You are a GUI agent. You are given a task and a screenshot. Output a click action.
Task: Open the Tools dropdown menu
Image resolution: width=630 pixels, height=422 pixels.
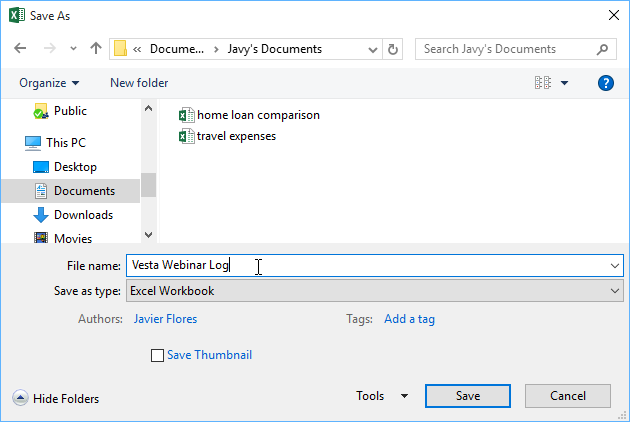point(382,396)
